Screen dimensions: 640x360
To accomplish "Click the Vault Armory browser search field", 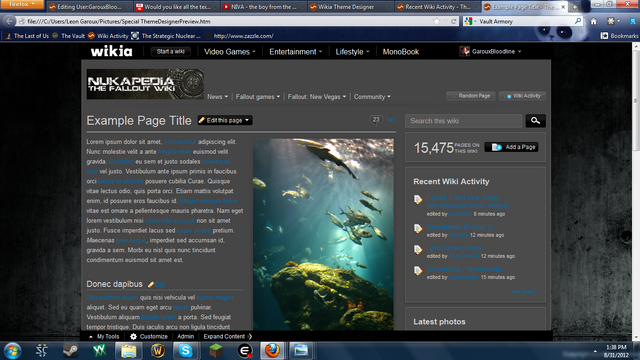I will [524, 21].
